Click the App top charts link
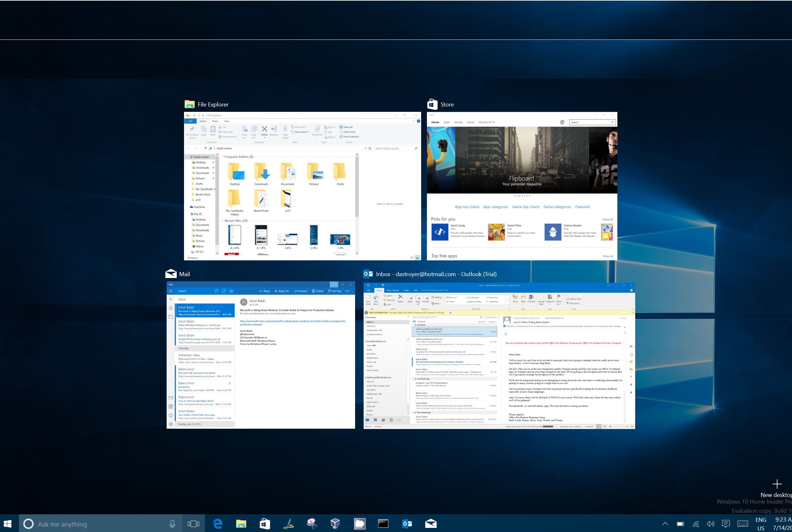This screenshot has height=532, width=792. (x=467, y=207)
